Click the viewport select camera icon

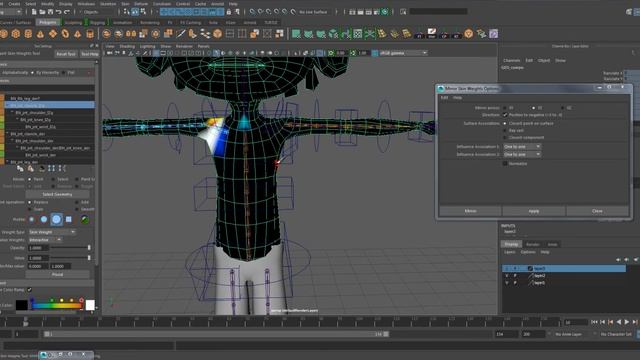point(110,53)
